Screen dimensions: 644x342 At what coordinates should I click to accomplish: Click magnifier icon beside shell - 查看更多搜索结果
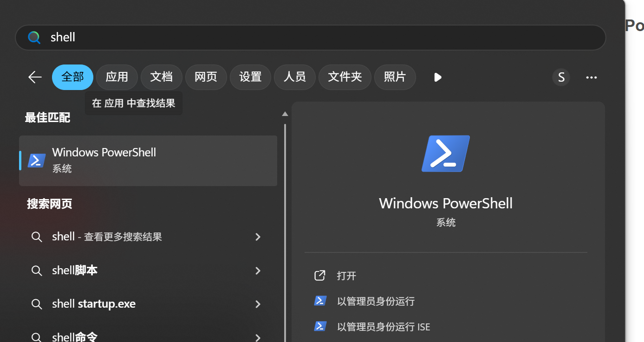[x=37, y=237]
